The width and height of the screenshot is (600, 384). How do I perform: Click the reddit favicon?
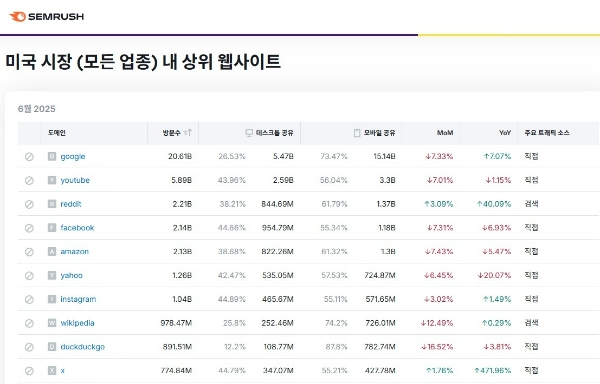pyautogui.click(x=52, y=204)
